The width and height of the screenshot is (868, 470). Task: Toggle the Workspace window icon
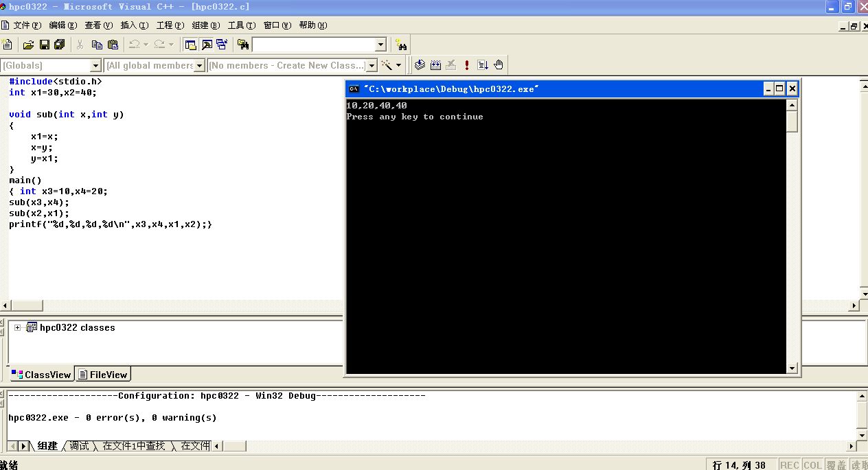(x=190, y=45)
